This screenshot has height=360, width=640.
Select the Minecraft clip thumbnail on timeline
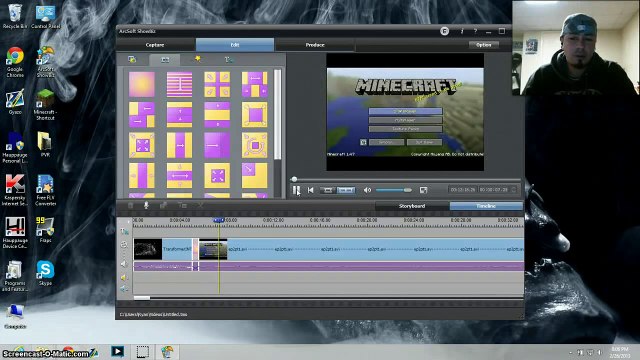point(213,249)
